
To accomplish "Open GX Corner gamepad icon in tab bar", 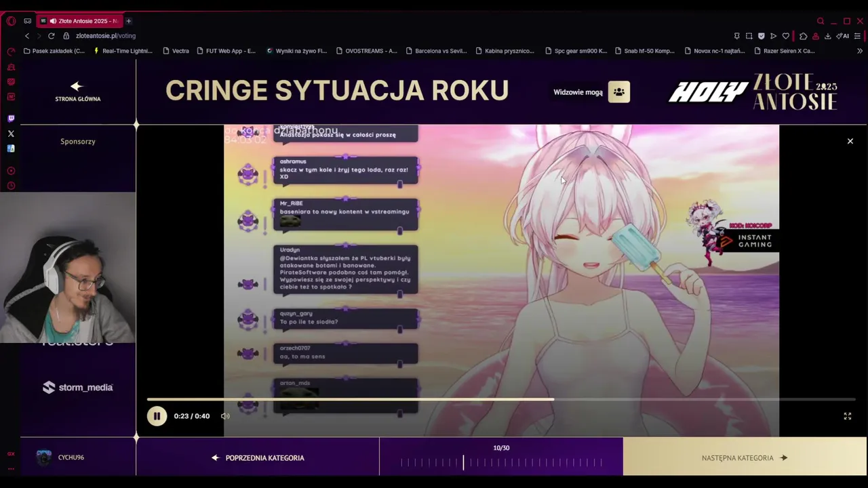I will [27, 21].
